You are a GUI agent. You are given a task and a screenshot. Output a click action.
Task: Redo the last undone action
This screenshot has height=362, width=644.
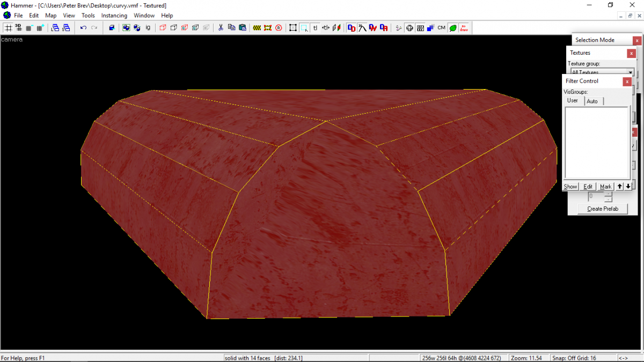click(x=94, y=27)
